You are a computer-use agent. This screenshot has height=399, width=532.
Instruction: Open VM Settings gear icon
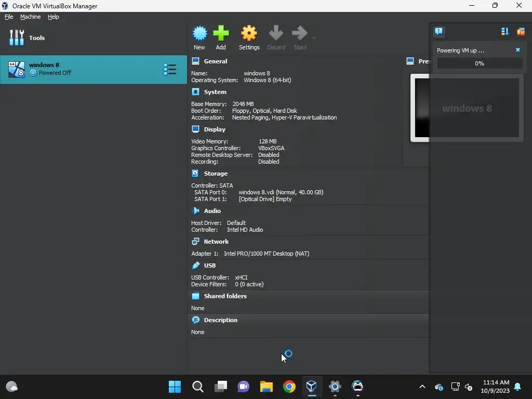click(249, 33)
